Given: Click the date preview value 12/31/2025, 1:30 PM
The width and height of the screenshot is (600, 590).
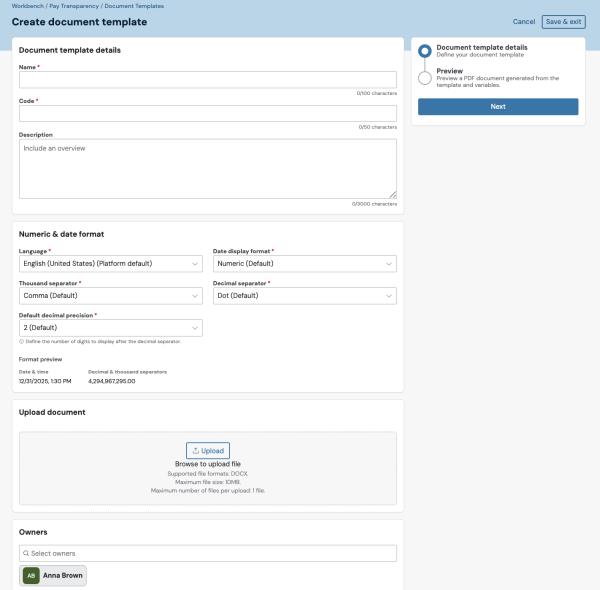Looking at the screenshot, I should pos(45,381).
